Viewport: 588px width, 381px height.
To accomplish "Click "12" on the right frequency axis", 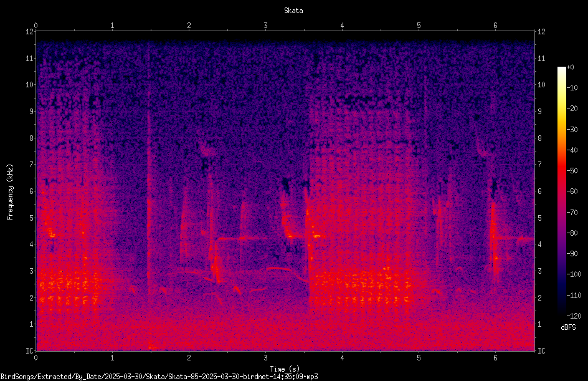I will click(541, 32).
